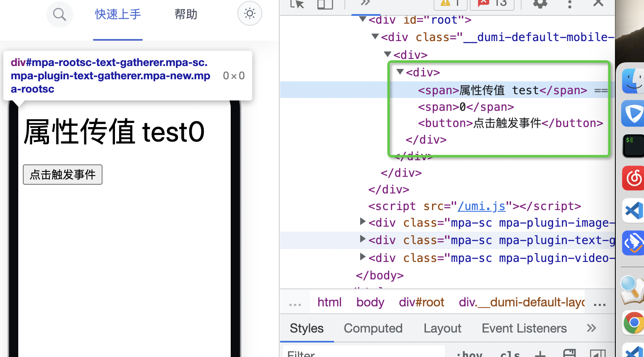
Task: Toggle the :hov element state button
Action: (469, 354)
